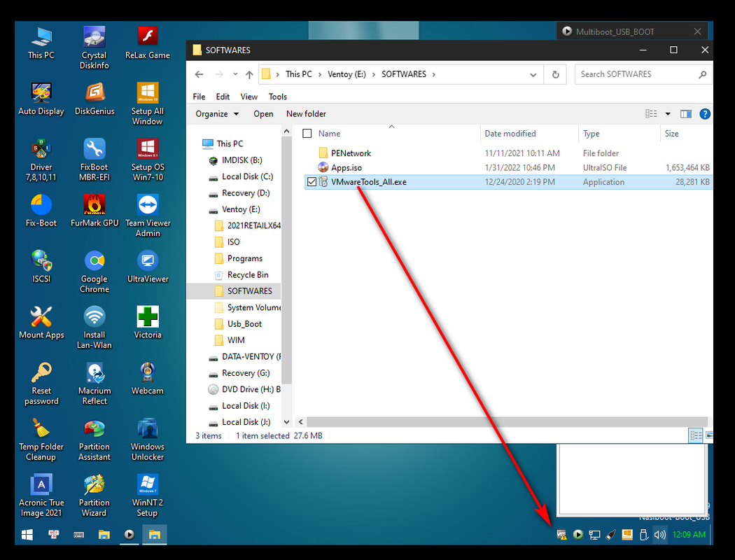Select Usb_Boot folder in tree

244,324
